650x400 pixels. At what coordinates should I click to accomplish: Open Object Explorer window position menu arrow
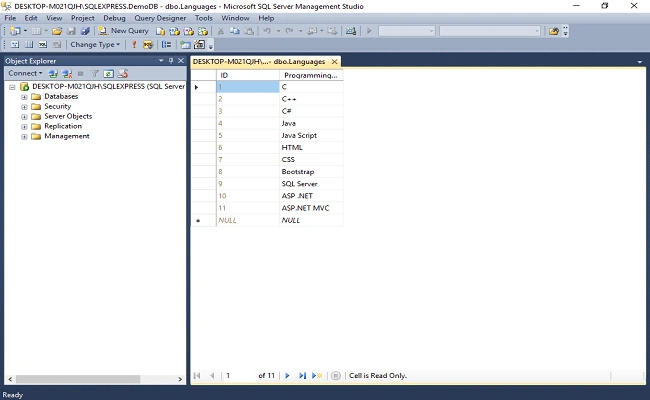[x=161, y=61]
